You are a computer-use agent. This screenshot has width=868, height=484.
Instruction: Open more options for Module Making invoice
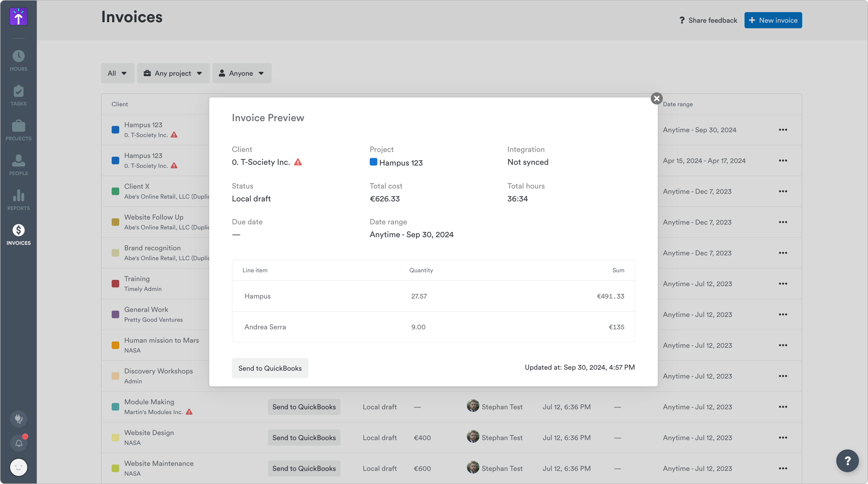pyautogui.click(x=783, y=407)
